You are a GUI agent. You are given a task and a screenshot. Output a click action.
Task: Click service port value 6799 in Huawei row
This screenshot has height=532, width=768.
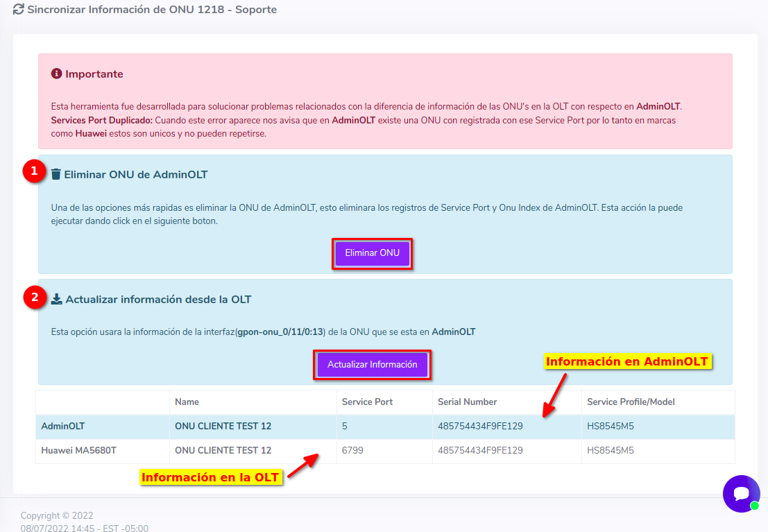point(352,450)
